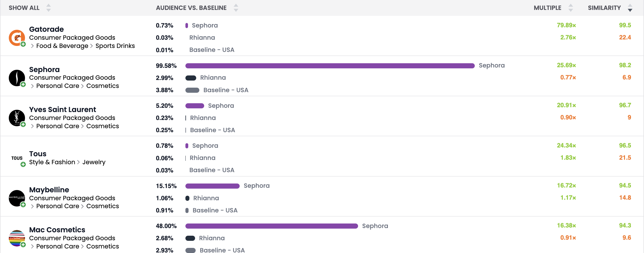Image resolution: width=644 pixels, height=253 pixels.
Task: Add Tous using its green plus badge
Action: pos(23,165)
